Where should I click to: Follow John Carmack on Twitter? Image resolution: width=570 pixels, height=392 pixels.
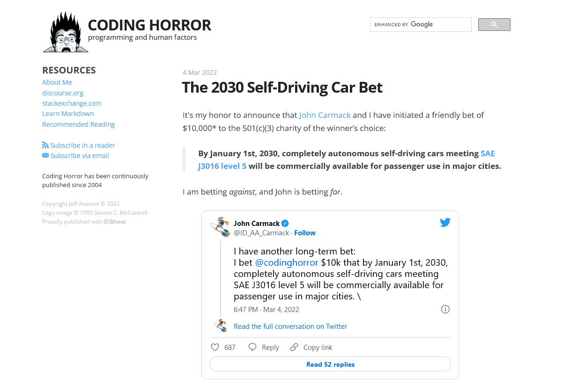[305, 233]
